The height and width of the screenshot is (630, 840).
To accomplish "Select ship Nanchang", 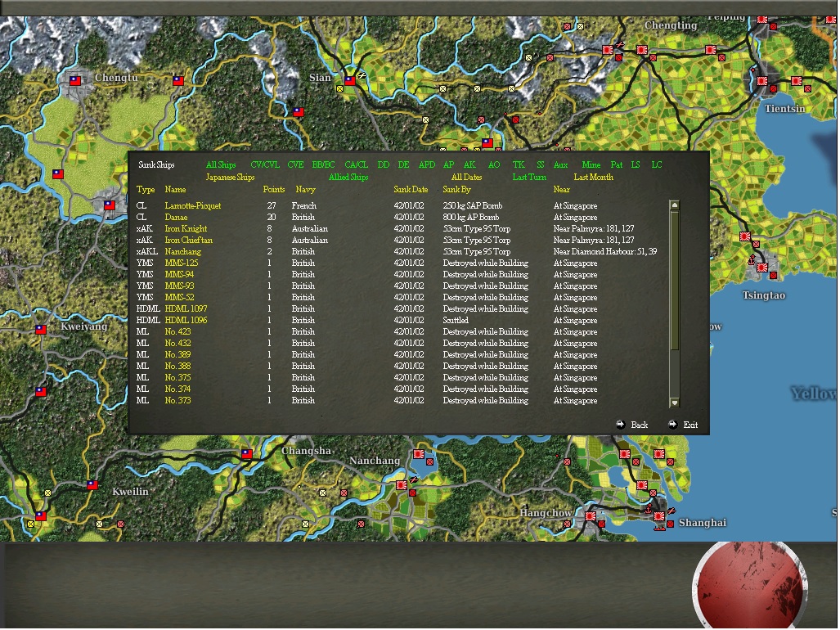I will coord(183,252).
